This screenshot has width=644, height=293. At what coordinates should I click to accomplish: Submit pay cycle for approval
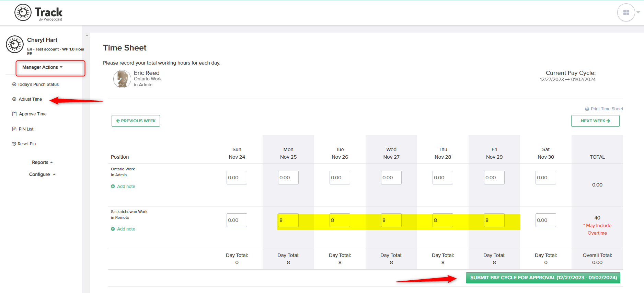(x=543, y=278)
